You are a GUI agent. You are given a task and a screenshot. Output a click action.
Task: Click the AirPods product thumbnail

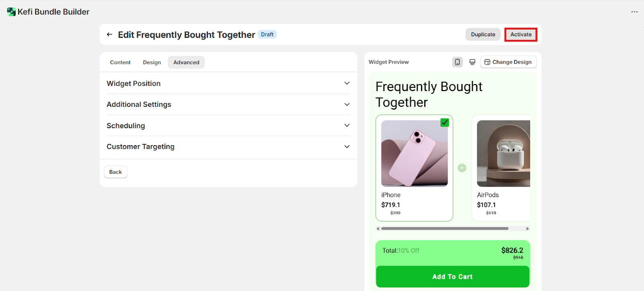coord(503,154)
